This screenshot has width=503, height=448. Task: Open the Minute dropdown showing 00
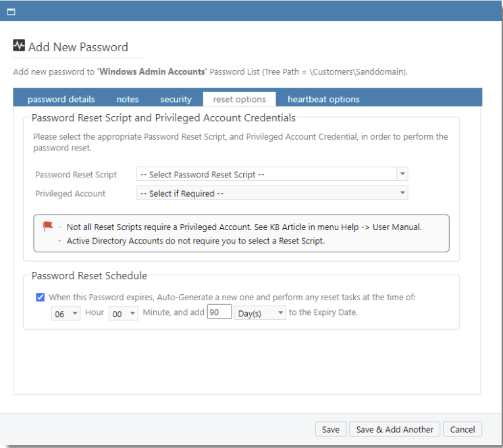click(x=124, y=314)
